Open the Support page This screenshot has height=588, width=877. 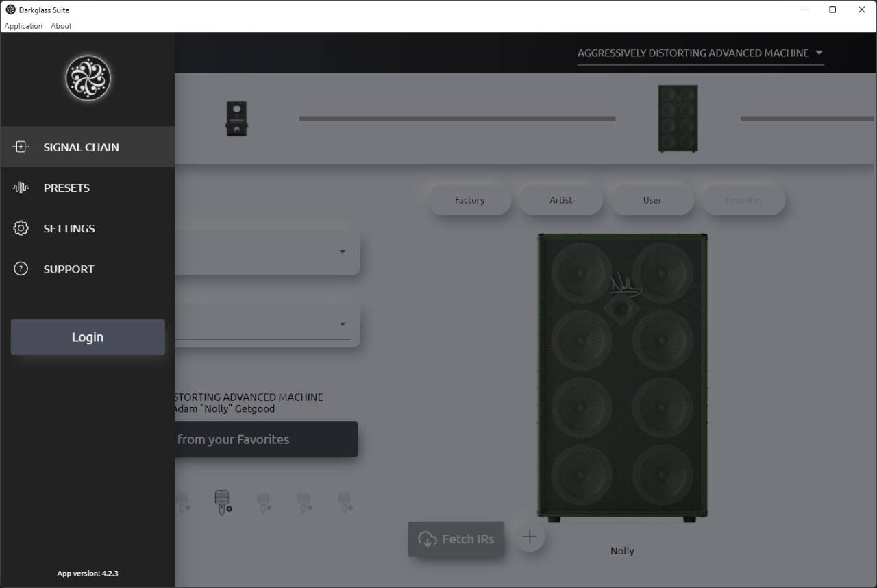[88, 269]
